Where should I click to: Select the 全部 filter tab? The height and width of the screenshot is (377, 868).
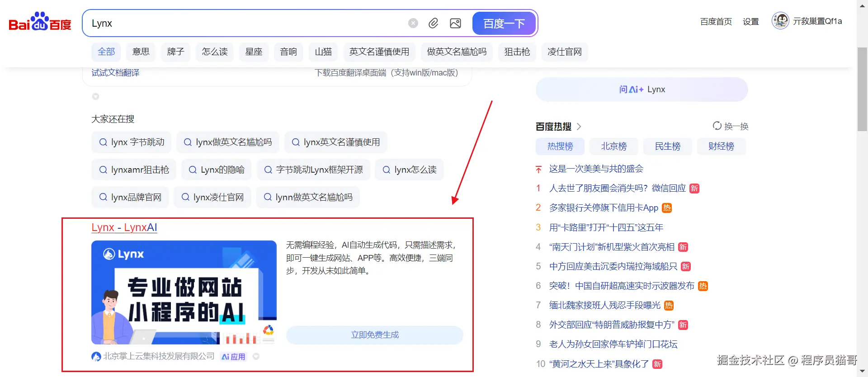[x=106, y=52]
